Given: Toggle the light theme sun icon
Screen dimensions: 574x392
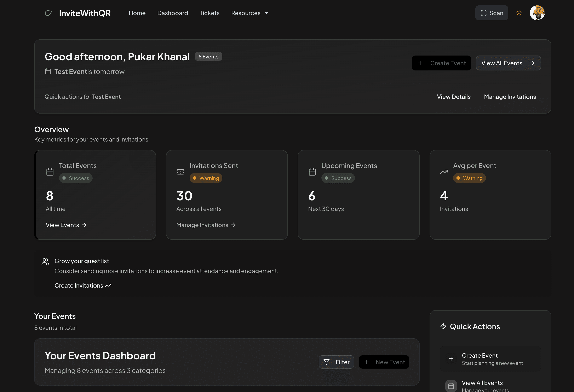Looking at the screenshot, I should pyautogui.click(x=519, y=13).
